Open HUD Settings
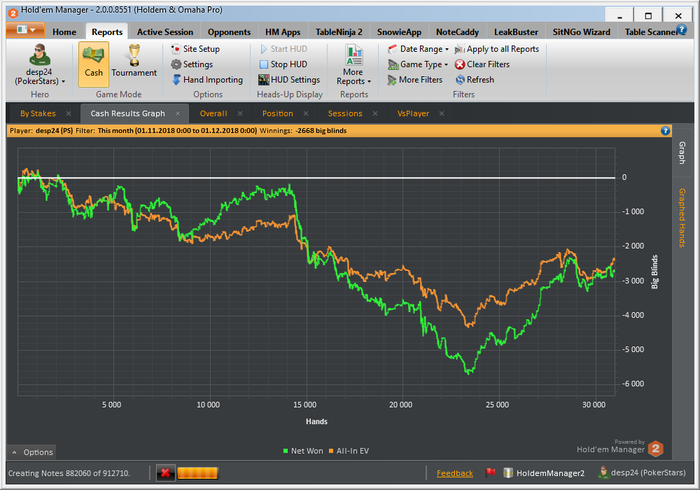 [x=289, y=80]
